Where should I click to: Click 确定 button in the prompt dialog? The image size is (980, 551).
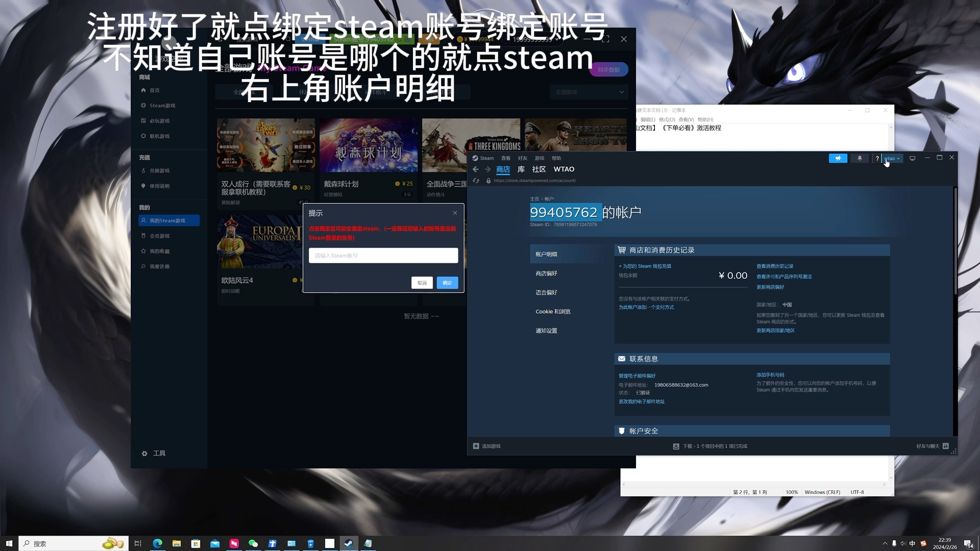pos(447,283)
